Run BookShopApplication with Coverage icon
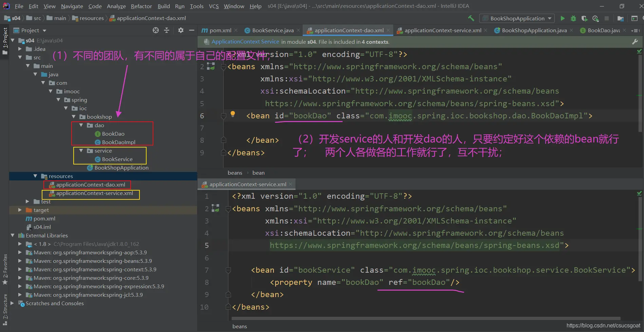This screenshot has height=332, width=644. (584, 18)
